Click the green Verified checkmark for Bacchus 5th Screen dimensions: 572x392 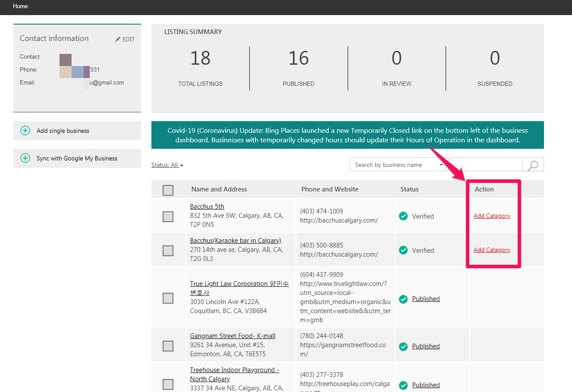(x=403, y=216)
